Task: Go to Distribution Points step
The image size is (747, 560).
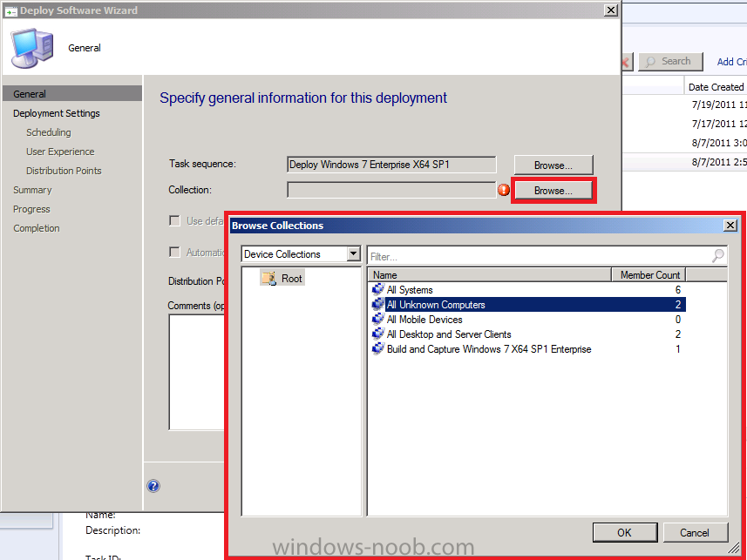Action: 64,171
